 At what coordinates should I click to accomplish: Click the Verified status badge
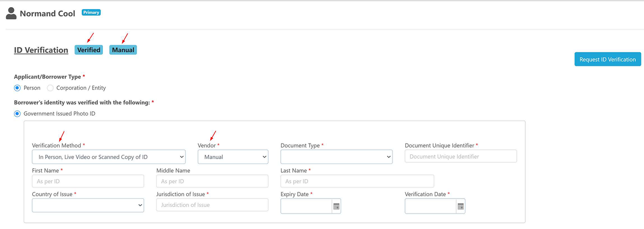click(x=88, y=50)
